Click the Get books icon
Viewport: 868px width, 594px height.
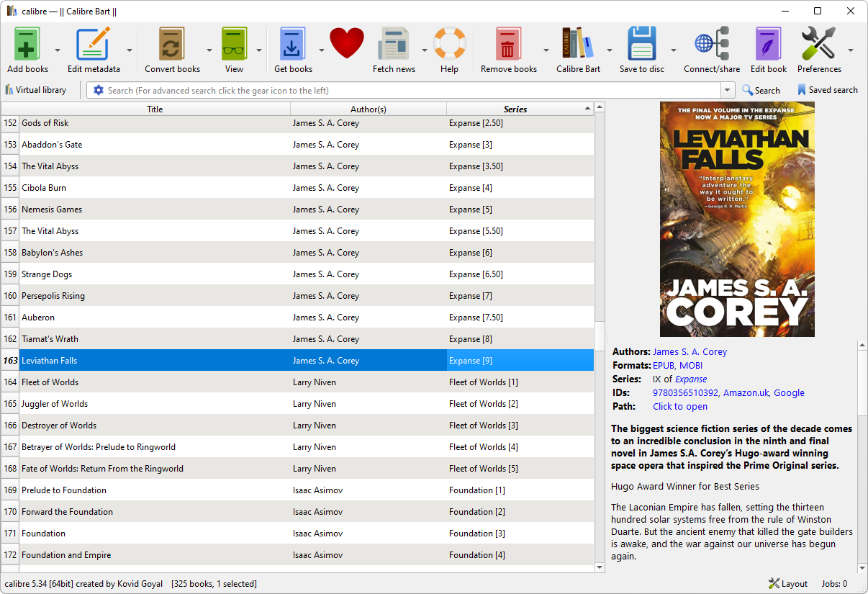pyautogui.click(x=293, y=44)
